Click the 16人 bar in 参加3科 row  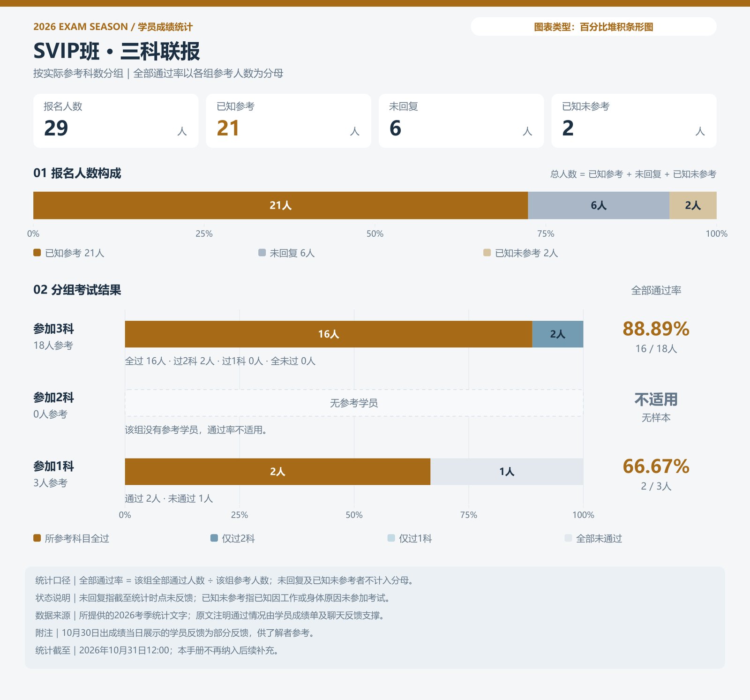pos(329,334)
